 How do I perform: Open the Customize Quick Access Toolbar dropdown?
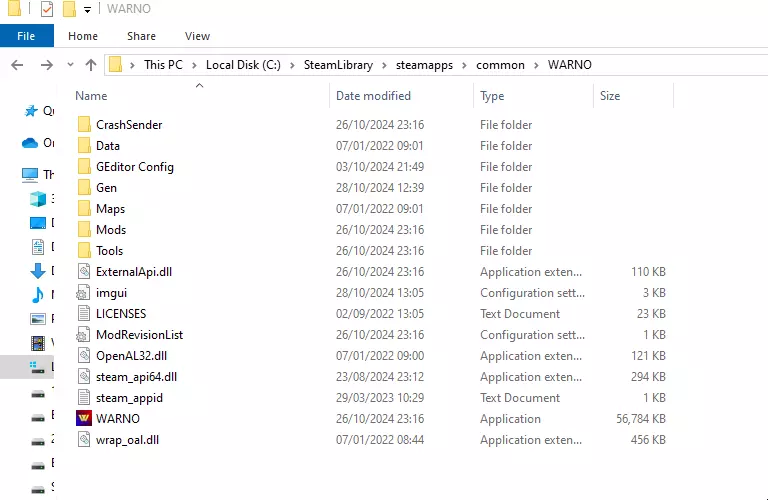pos(87,9)
